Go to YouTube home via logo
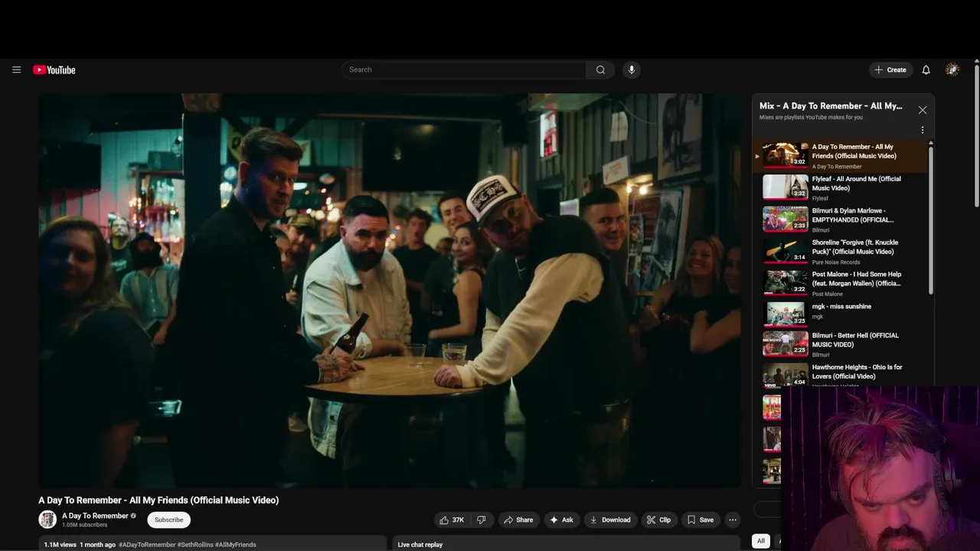 tap(54, 70)
